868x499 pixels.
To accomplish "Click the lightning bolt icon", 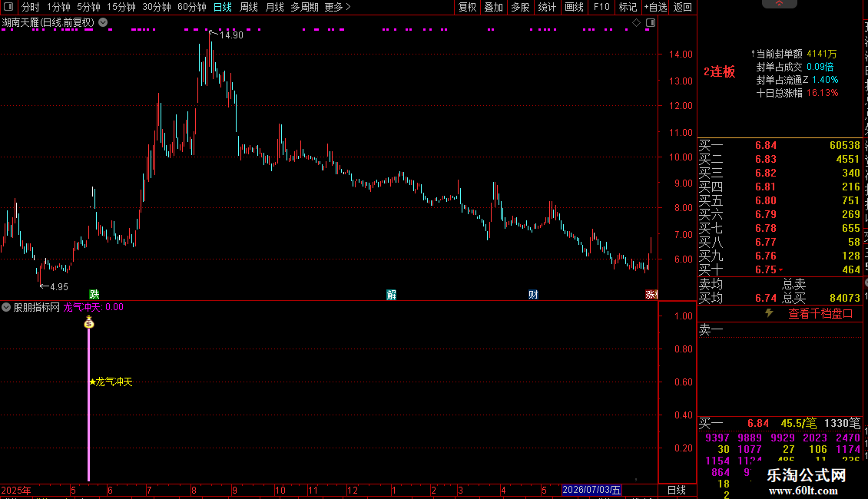I will [769, 313].
